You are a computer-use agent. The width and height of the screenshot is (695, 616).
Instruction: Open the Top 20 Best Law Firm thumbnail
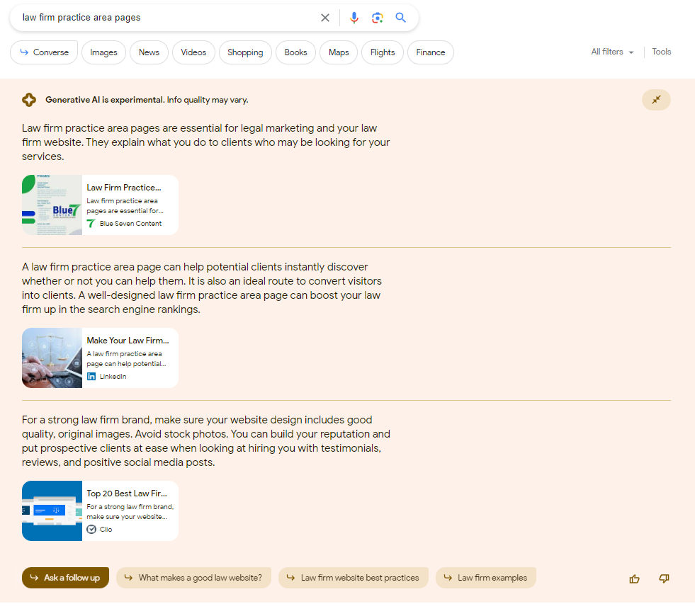(52, 511)
